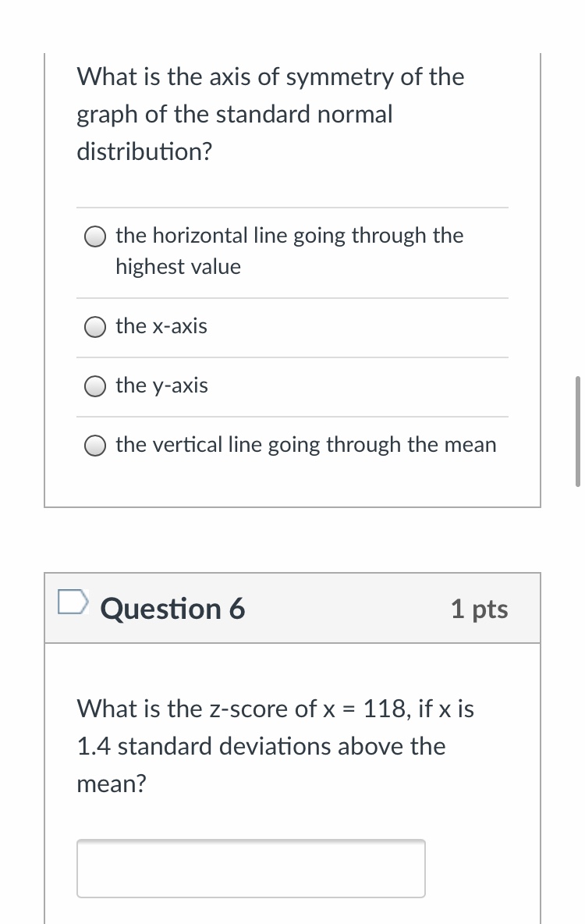The height and width of the screenshot is (924, 585).
Task: Click 'graph of the standard normal' line
Action: coord(234,115)
